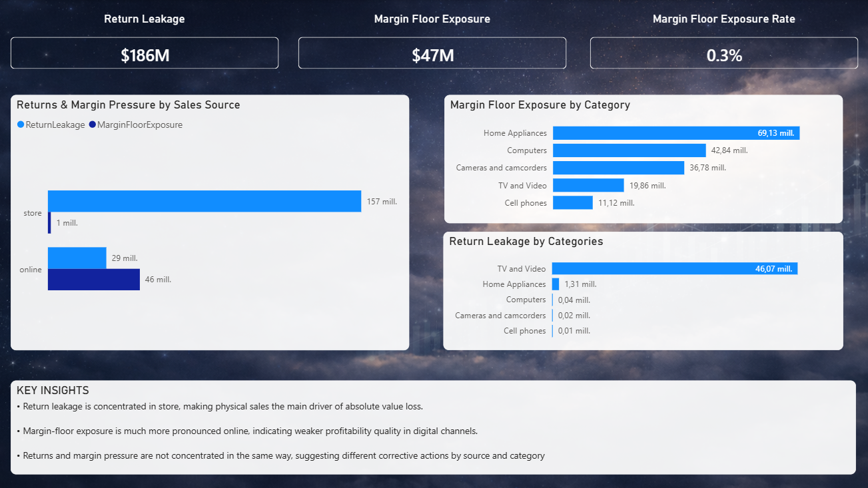Select the Home Appliances 1,31 mill. bar

tap(557, 284)
